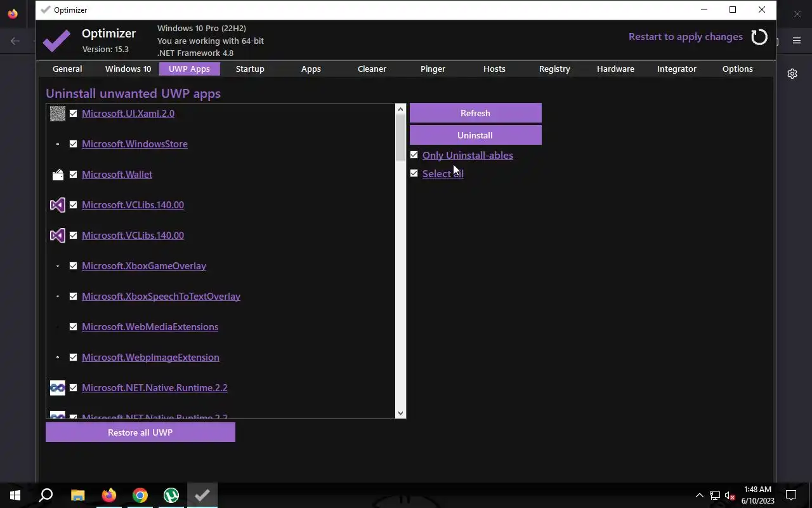Uncheck Microsoft.Wallet checkbox

tap(74, 175)
